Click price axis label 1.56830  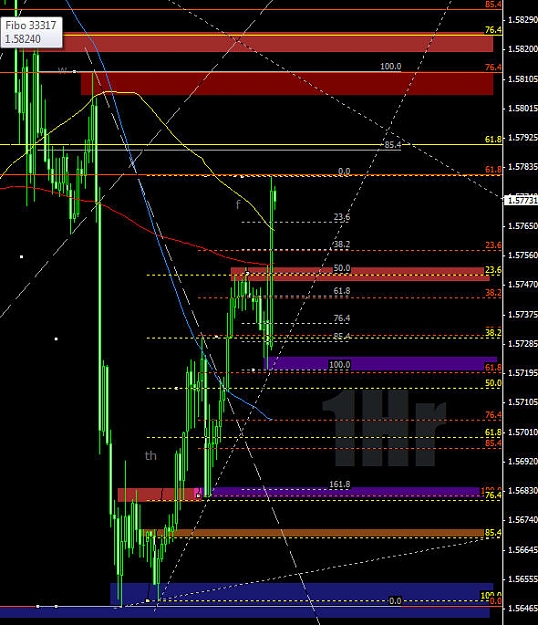[x=522, y=491]
